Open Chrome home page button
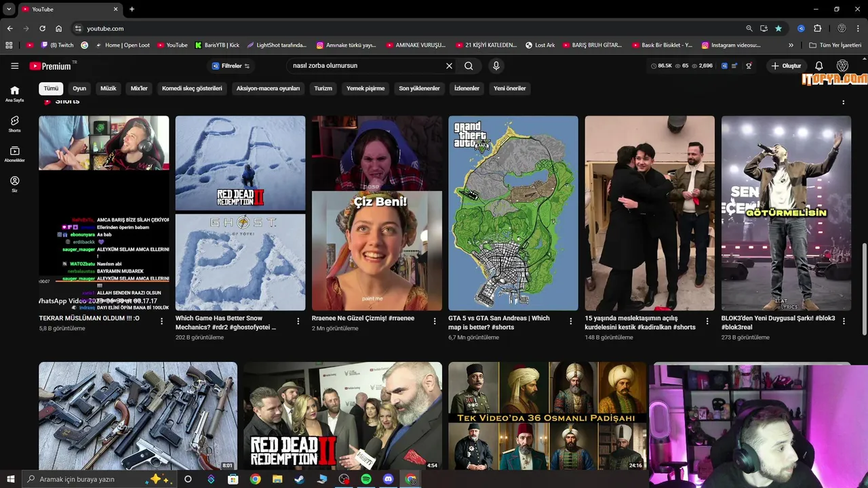 [58, 28]
